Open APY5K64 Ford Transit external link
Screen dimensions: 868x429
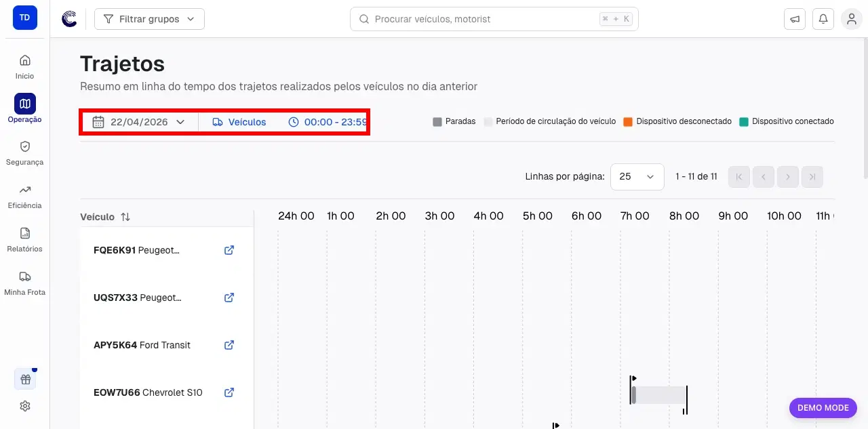pos(229,345)
